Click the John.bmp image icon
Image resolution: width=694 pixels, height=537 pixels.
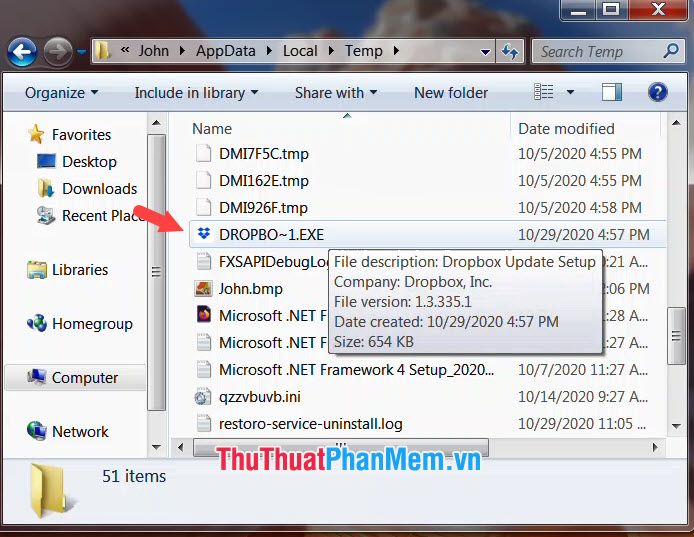[204, 288]
